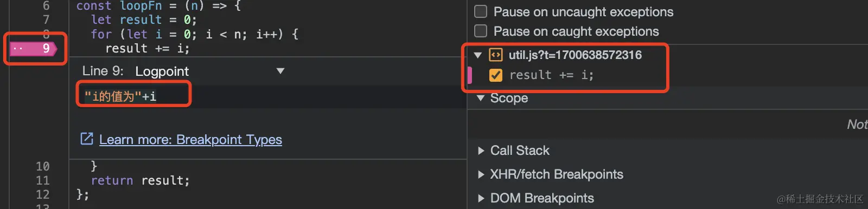Screen dimensions: 868x209
Task: Enable Pause on uncaught exceptions
Action: click(481, 12)
